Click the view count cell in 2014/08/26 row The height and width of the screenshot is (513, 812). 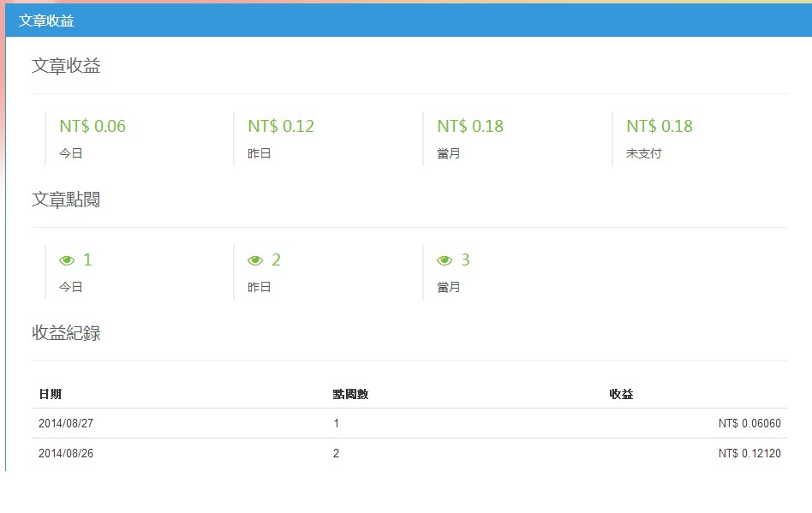336,453
